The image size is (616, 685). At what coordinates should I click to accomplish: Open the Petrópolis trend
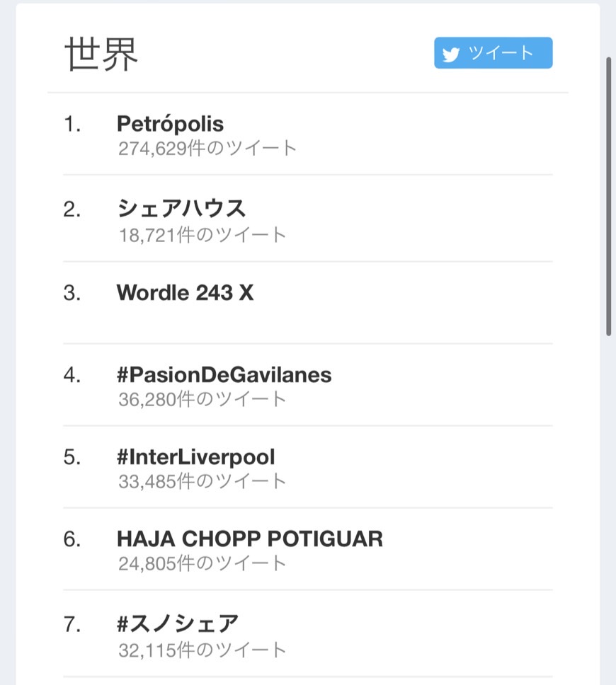[170, 124]
